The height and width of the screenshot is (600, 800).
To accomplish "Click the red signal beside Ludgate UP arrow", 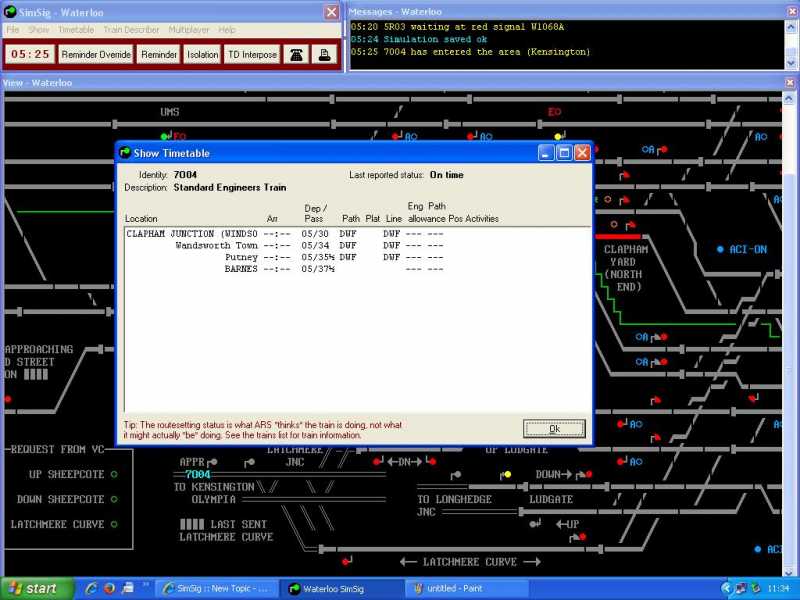I will pyautogui.click(x=583, y=537).
